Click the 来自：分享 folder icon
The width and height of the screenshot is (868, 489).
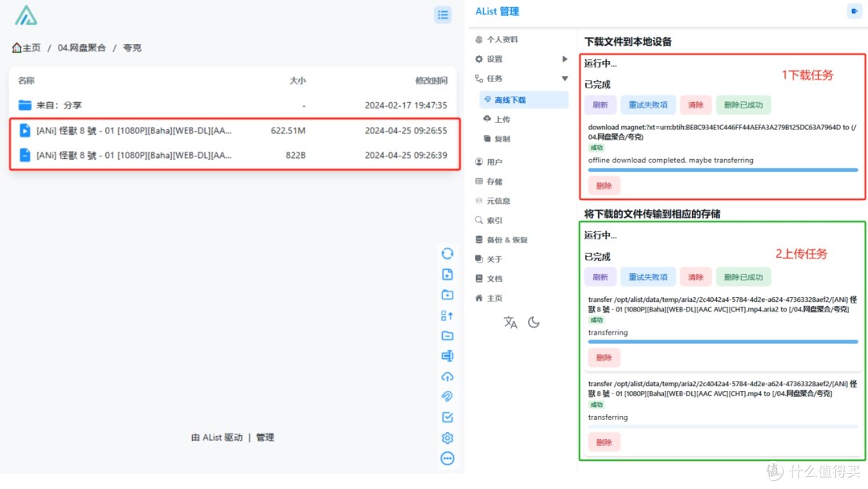tap(25, 105)
